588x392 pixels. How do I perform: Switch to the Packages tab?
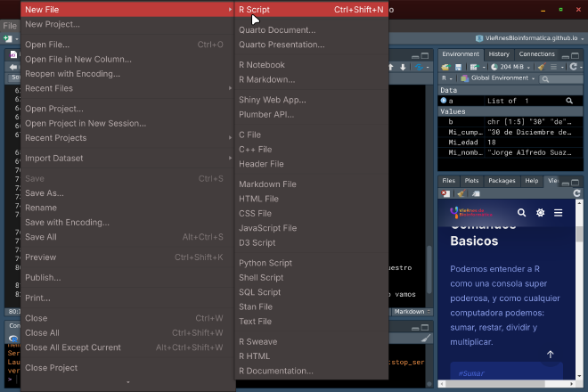[x=502, y=181]
